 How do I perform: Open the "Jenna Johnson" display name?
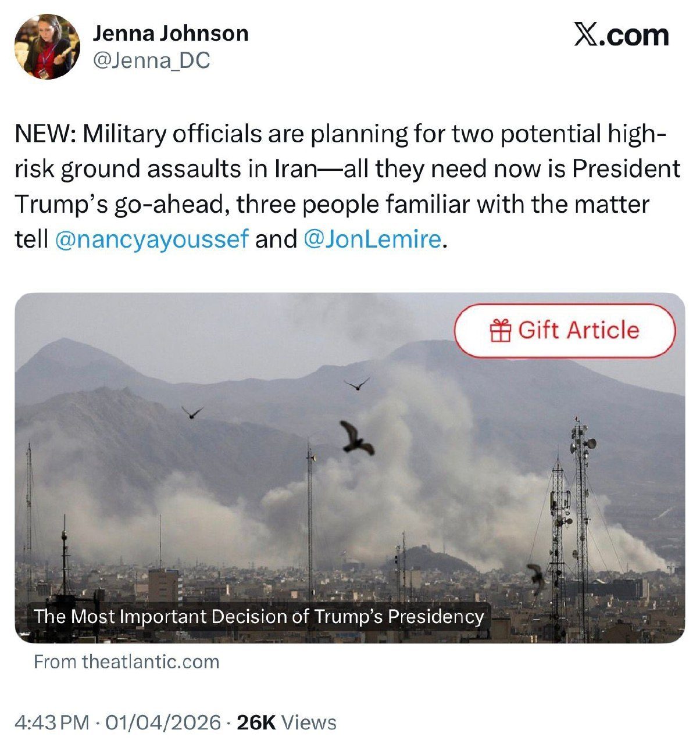pyautogui.click(x=171, y=34)
